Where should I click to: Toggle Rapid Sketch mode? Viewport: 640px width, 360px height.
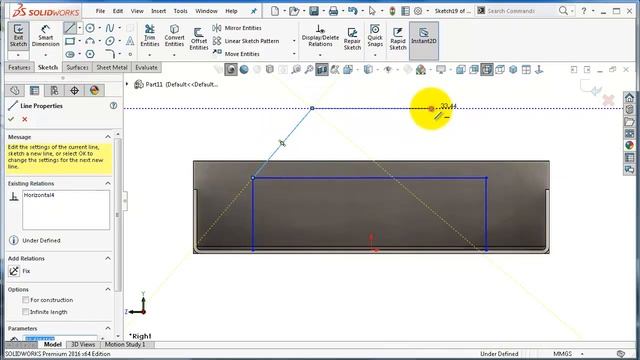pyautogui.click(x=398, y=39)
